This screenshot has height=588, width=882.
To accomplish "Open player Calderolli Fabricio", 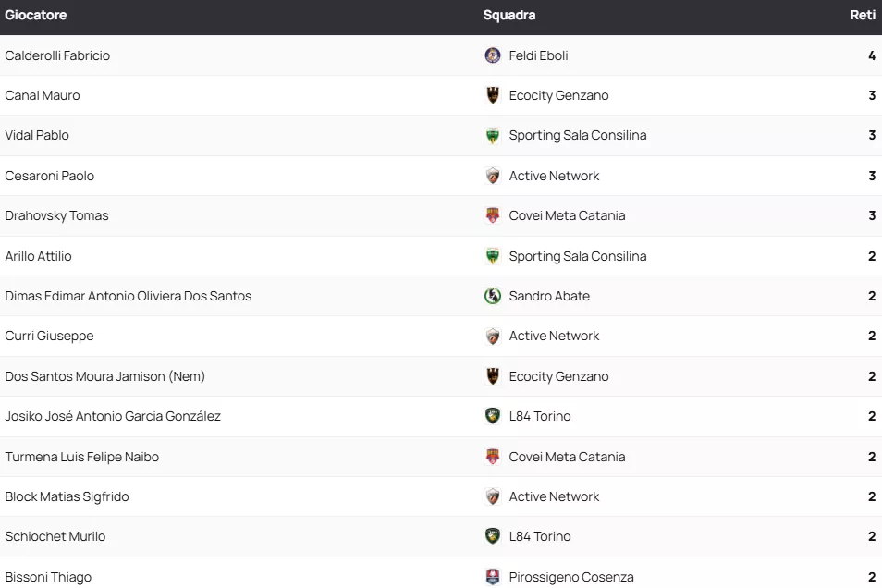I will click(x=57, y=55).
